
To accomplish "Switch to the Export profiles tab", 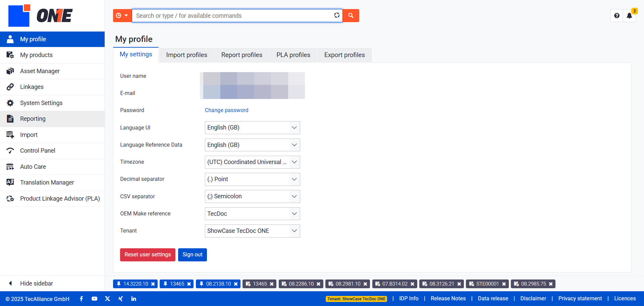I will tap(344, 55).
